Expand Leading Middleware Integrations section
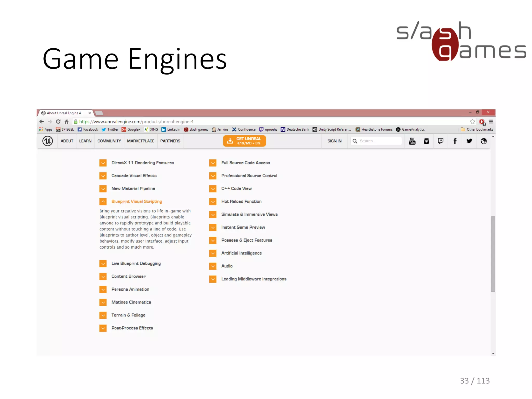532x399 pixels. point(213,279)
